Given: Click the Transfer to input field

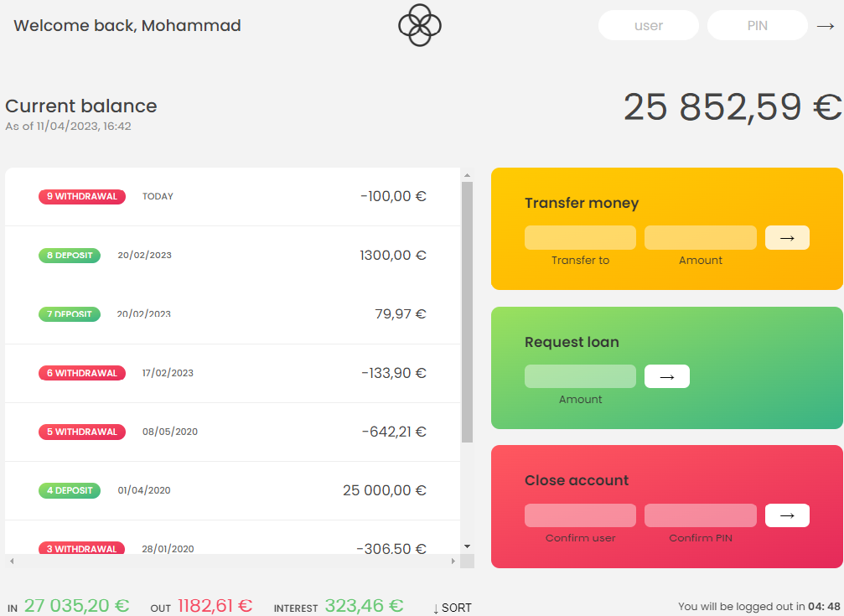Looking at the screenshot, I should coord(580,238).
